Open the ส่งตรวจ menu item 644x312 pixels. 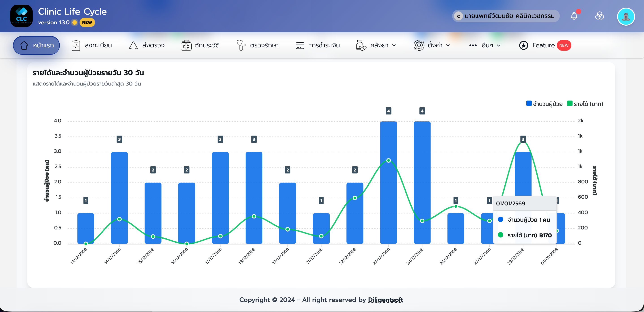coord(147,45)
